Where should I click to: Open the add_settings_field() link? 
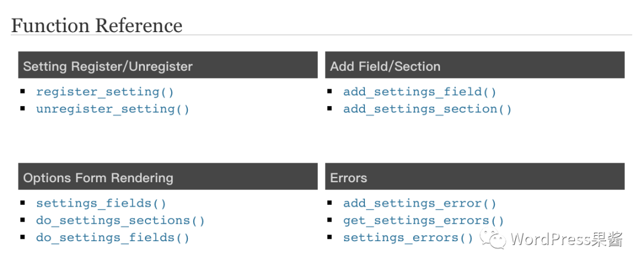pyautogui.click(x=420, y=92)
